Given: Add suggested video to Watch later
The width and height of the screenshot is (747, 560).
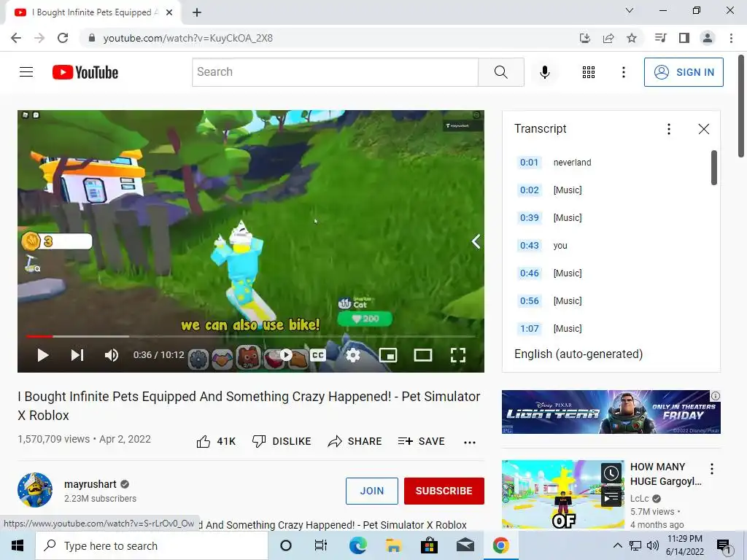Looking at the screenshot, I should point(611,473).
